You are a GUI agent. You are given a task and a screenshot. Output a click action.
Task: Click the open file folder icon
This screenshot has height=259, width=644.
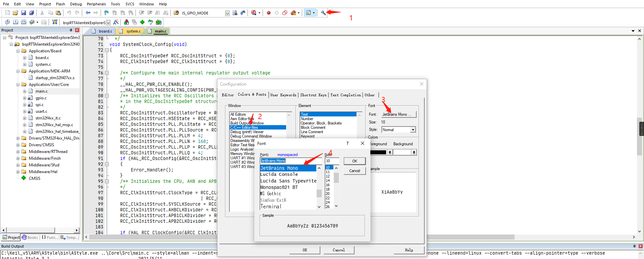[x=15, y=13]
